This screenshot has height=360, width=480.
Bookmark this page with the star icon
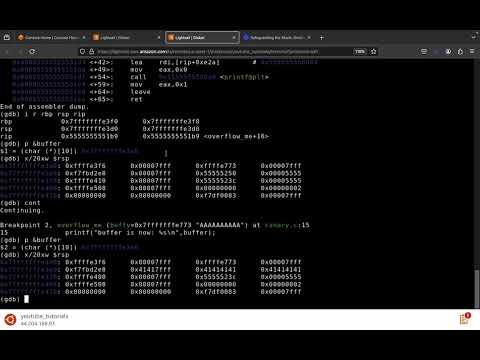tap(374, 52)
